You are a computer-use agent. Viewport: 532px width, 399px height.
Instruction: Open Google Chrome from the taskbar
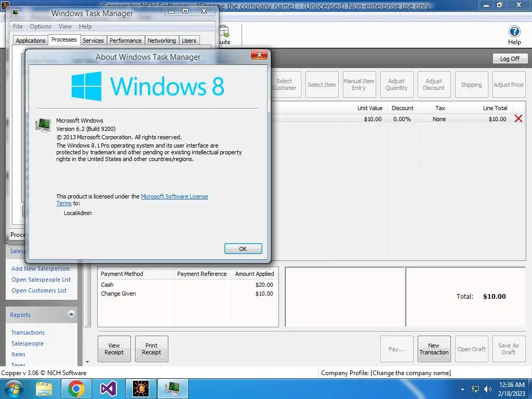pyautogui.click(x=76, y=389)
